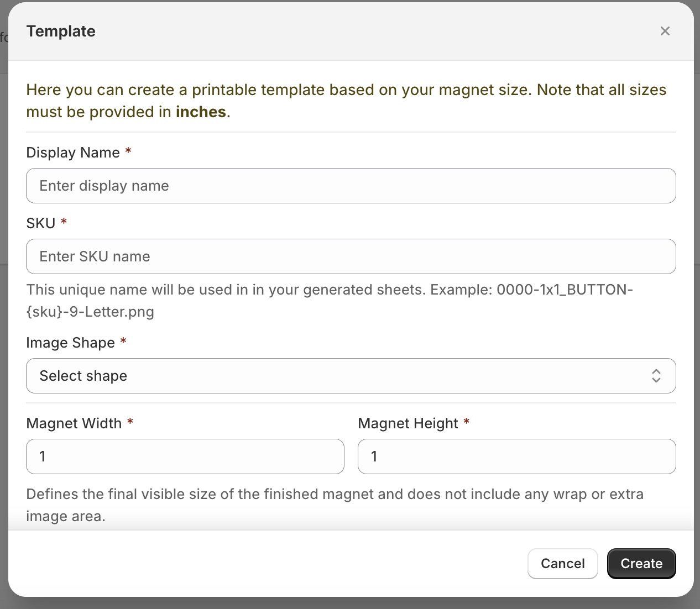Click the Display Name field label
700x609 pixels.
pos(73,153)
